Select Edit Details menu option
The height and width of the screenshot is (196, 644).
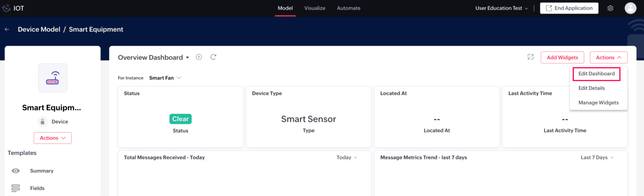tap(591, 88)
